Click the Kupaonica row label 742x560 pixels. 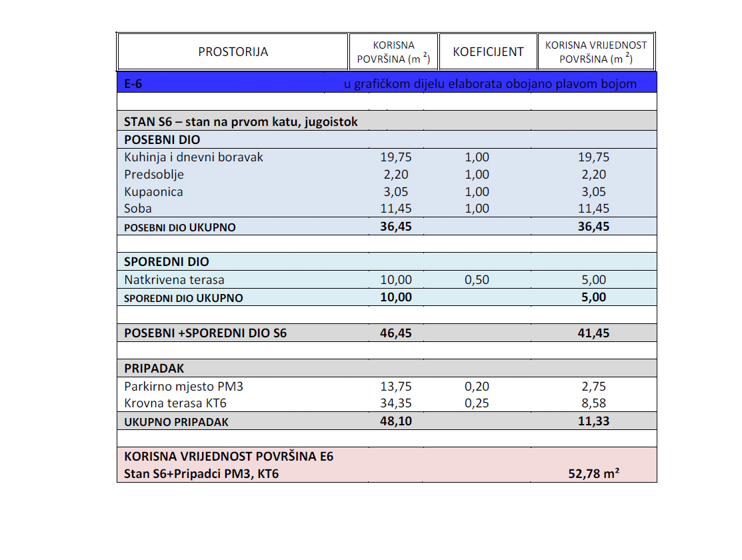point(153,192)
